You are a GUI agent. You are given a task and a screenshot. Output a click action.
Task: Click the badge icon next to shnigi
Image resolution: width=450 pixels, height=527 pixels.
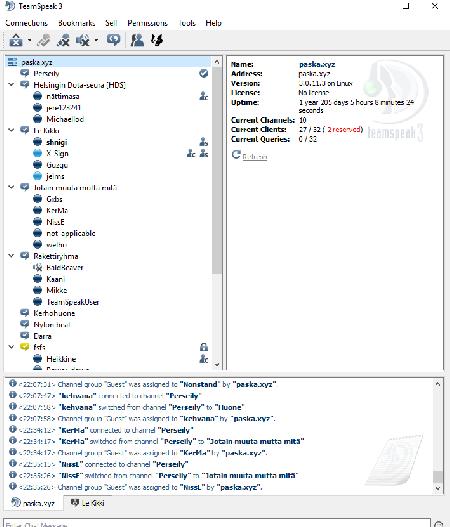coord(204,142)
